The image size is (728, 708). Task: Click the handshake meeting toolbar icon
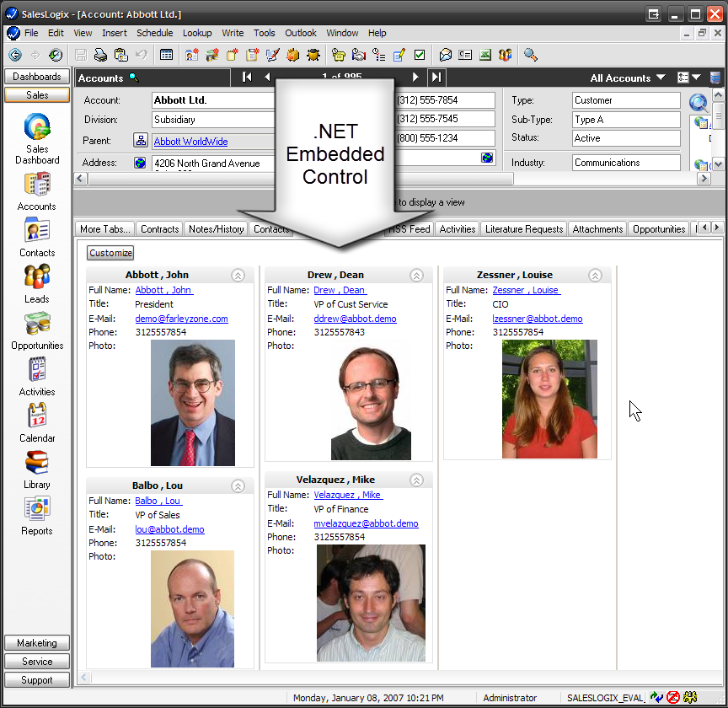coord(358,55)
